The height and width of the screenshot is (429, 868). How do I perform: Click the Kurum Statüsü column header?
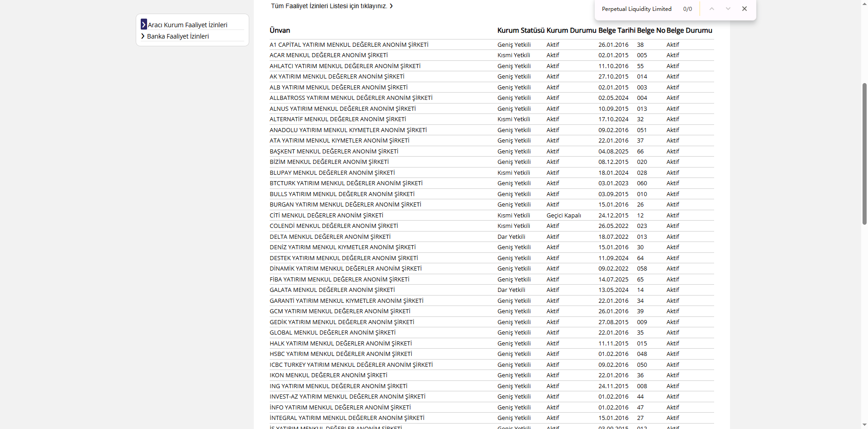click(520, 30)
